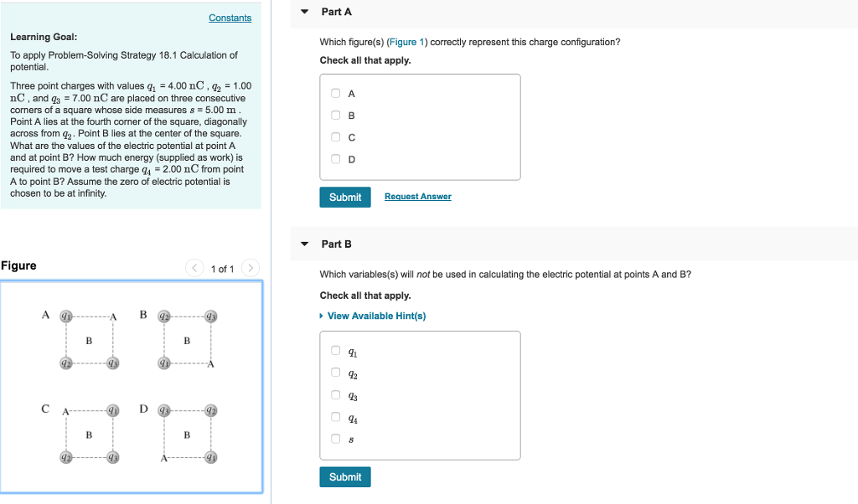858x504 pixels.
Task: Submit the Part B answer
Action: coord(344,476)
